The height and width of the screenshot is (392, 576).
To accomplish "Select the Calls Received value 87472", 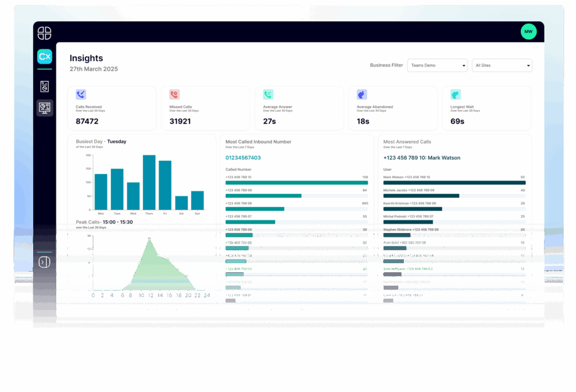I will coord(87,121).
